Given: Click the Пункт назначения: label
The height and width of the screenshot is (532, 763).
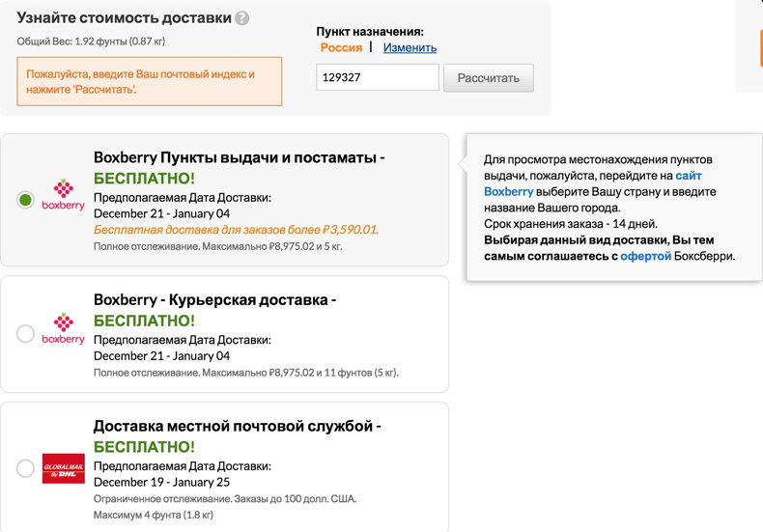Looking at the screenshot, I should click(370, 32).
